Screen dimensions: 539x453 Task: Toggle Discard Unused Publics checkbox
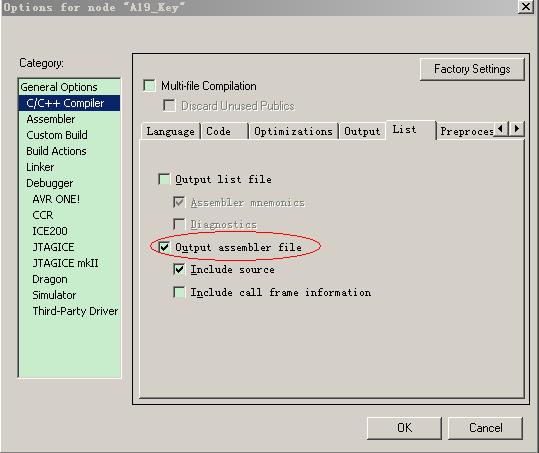click(169, 106)
